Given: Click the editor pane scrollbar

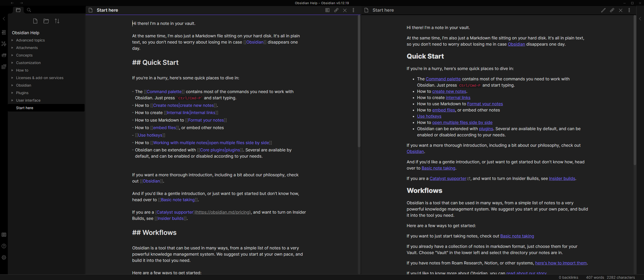Looking at the screenshot, I should 359,81.
